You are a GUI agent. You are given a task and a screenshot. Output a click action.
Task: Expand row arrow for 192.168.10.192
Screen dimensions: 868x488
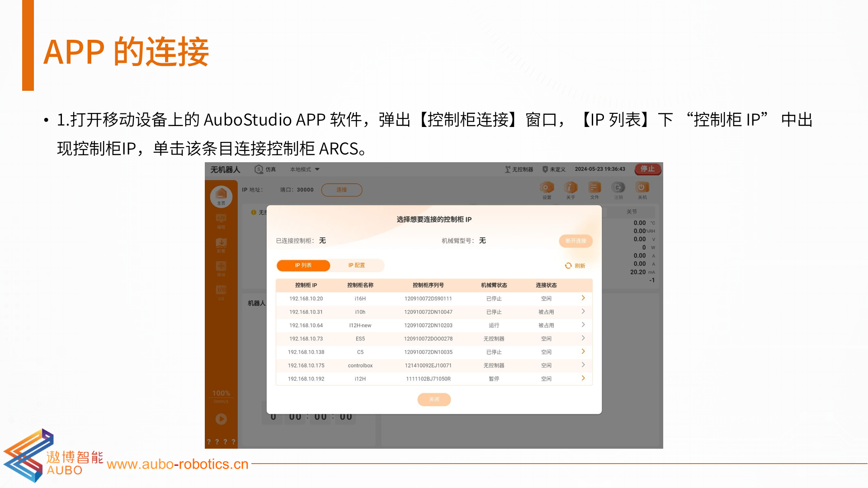583,378
